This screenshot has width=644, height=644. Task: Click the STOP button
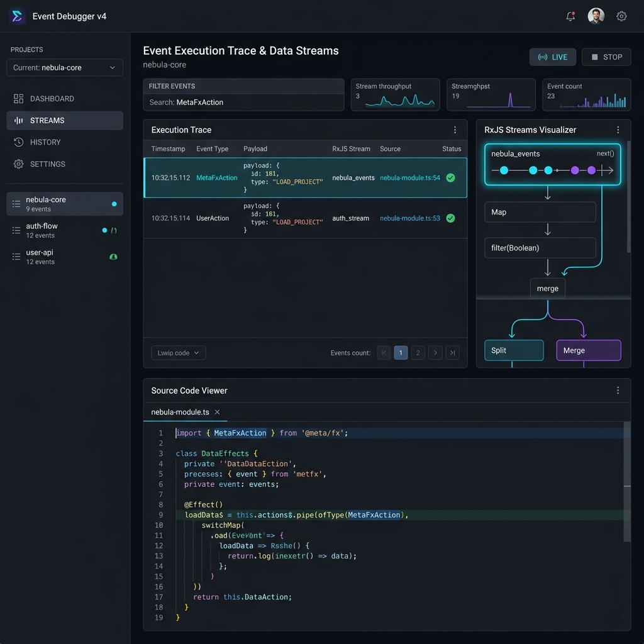click(606, 57)
